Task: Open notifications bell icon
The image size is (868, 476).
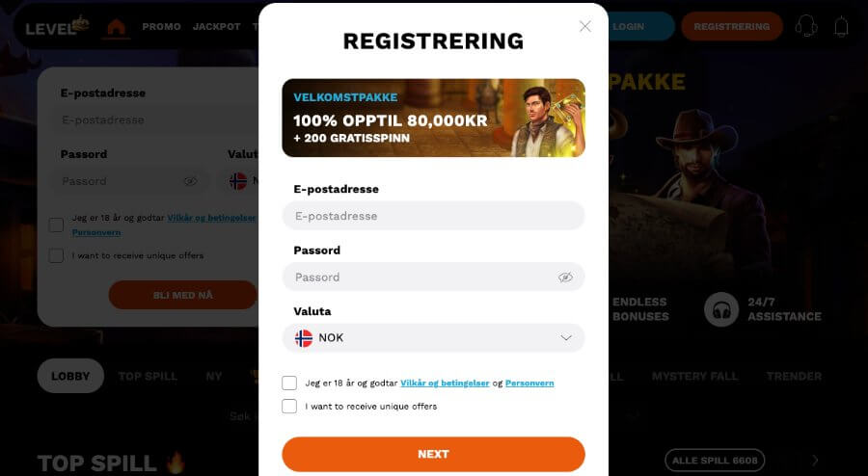Action: pos(841,27)
